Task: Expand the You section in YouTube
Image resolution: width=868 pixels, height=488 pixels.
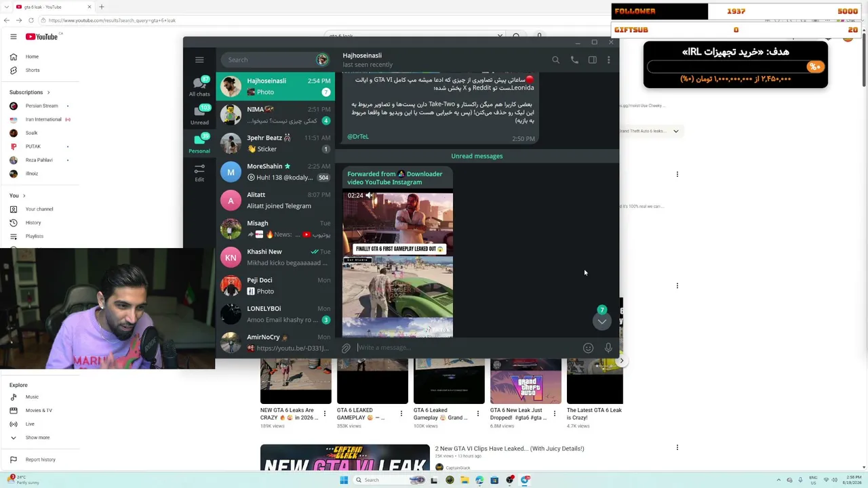Action: [x=16, y=196]
